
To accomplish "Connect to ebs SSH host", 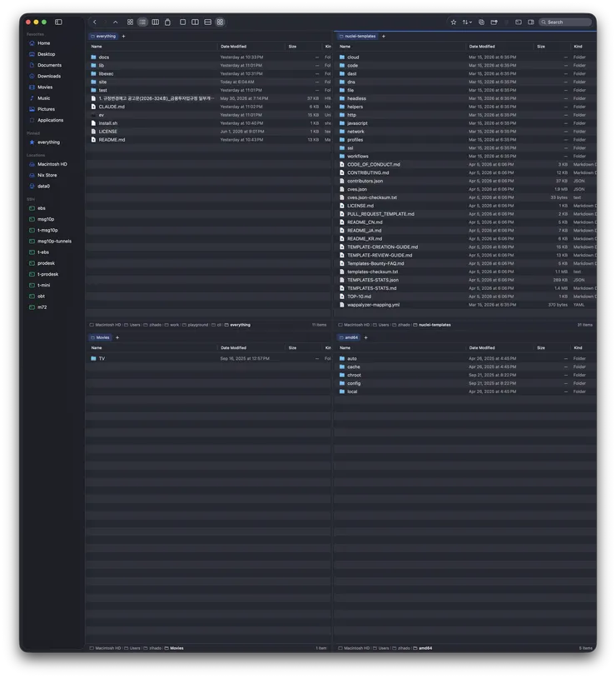I will click(x=41, y=208).
